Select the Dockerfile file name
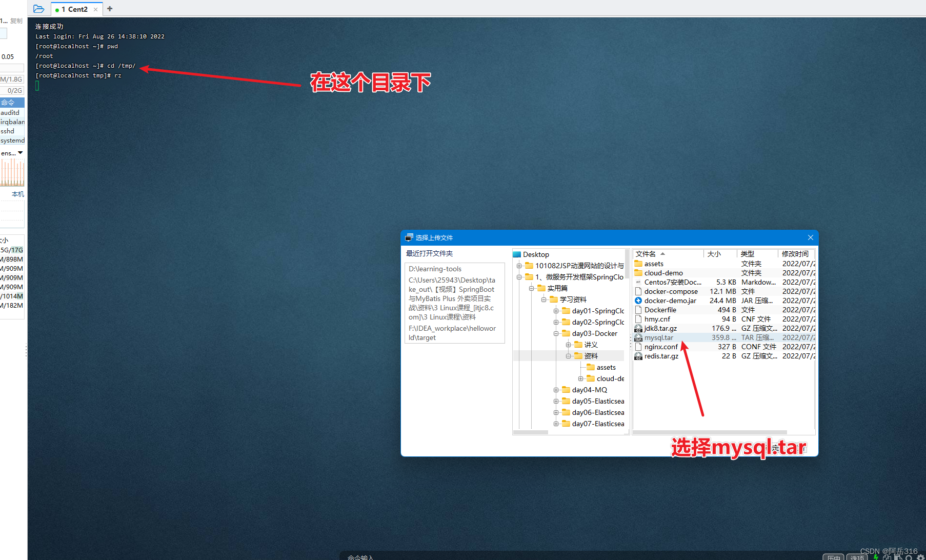Viewport: 926px width, 560px height. point(660,310)
